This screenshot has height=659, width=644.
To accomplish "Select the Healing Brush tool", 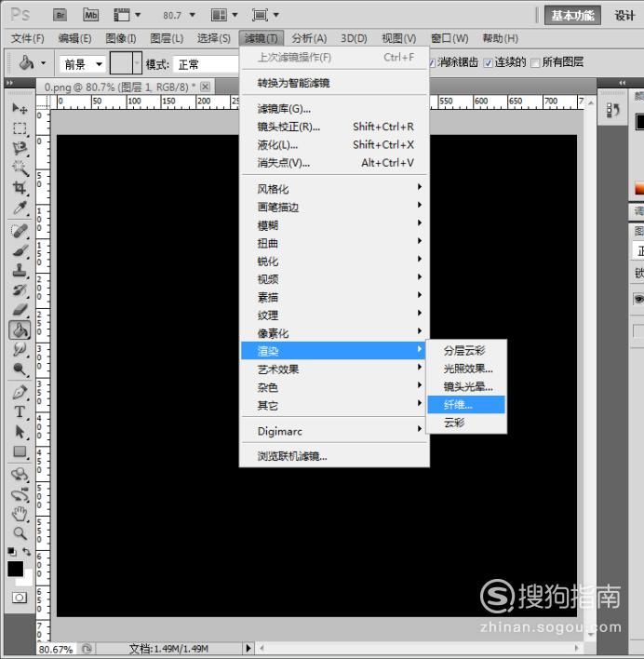I will coord(20,231).
